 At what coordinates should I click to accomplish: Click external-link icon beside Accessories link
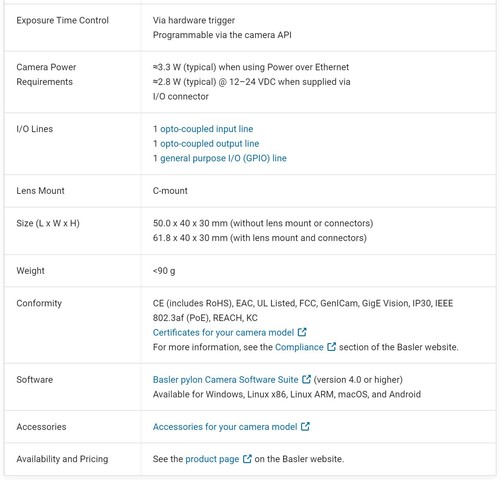305,426
